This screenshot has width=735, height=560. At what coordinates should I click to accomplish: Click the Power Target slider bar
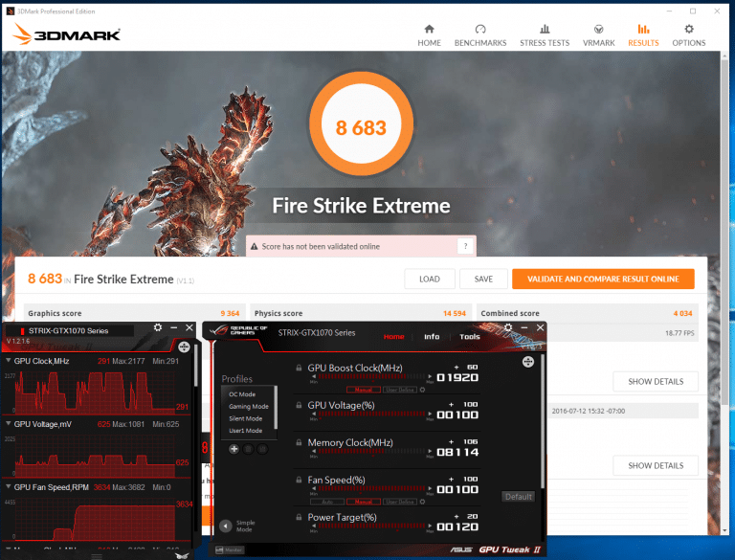(x=371, y=526)
